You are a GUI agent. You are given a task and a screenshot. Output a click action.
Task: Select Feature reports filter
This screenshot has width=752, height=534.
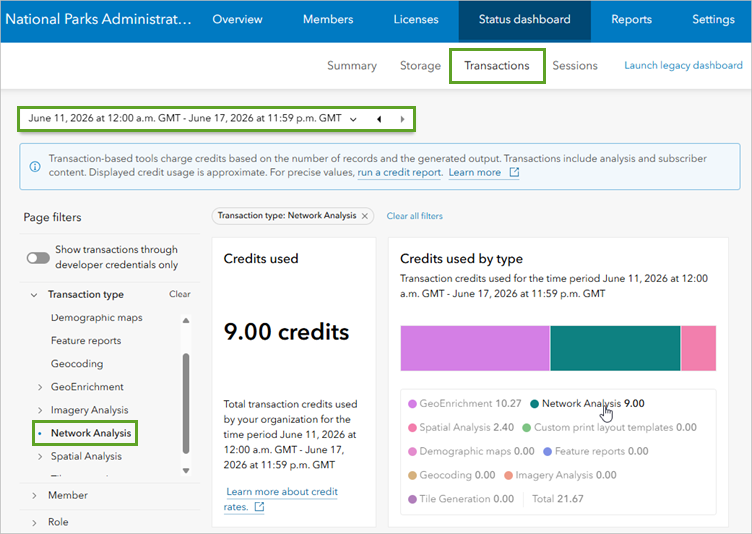[x=86, y=341]
